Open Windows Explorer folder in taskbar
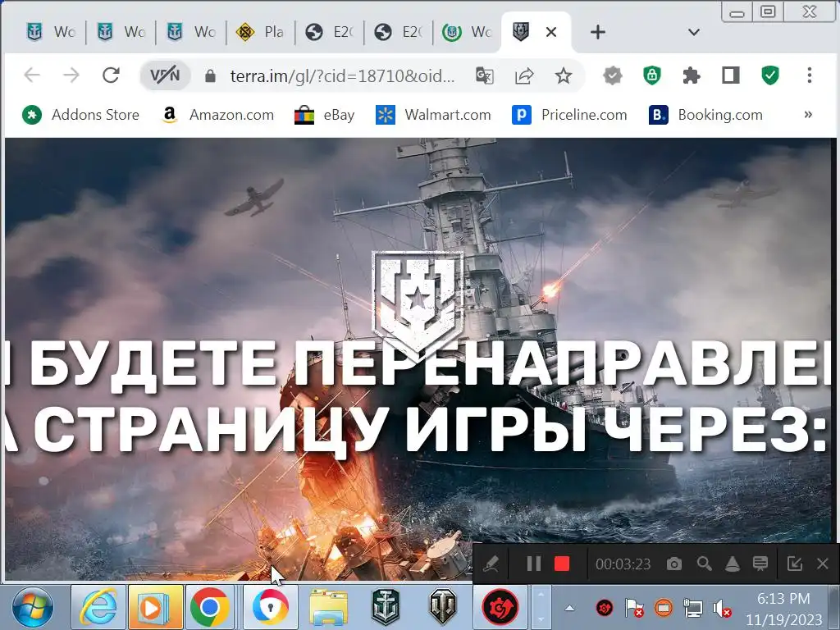The width and height of the screenshot is (840, 630). point(328,608)
